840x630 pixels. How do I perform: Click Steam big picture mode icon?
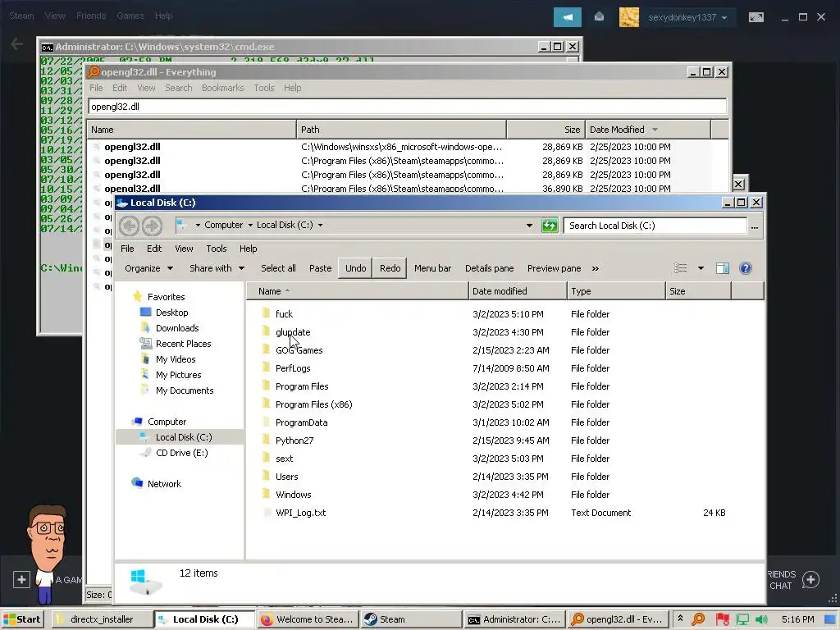756,17
